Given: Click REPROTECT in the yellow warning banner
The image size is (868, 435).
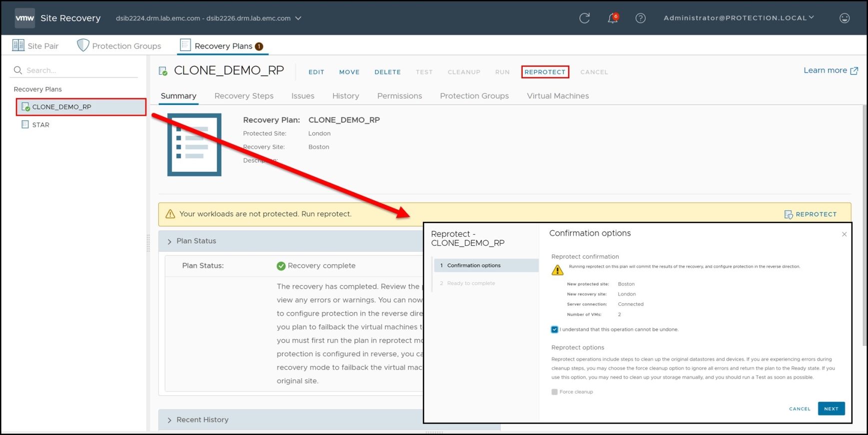Looking at the screenshot, I should 816,214.
